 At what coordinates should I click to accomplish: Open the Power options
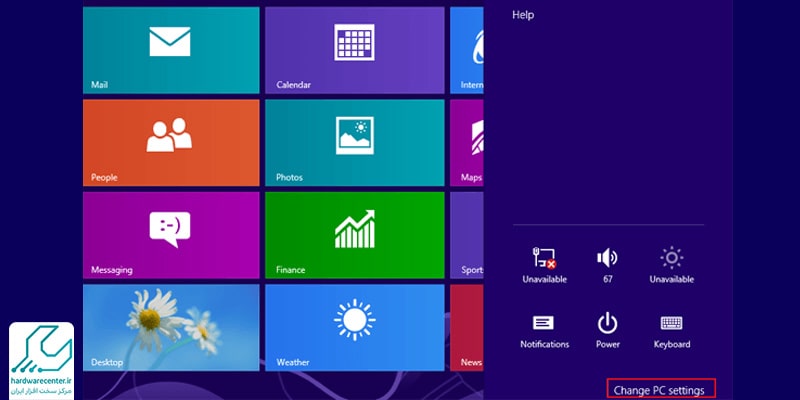point(608,332)
